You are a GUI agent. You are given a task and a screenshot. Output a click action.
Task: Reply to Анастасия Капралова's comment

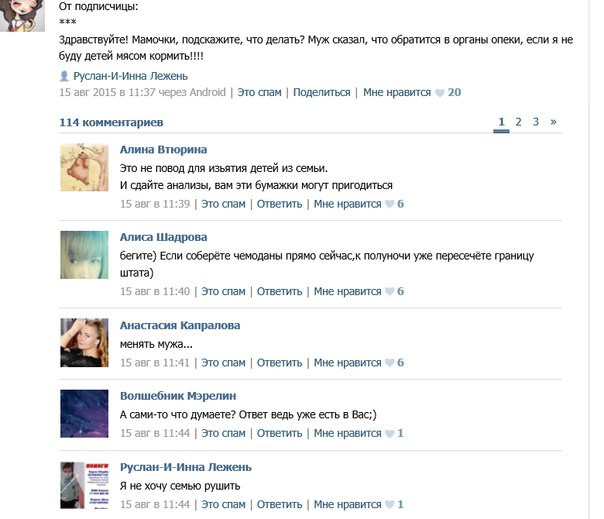pyautogui.click(x=279, y=363)
